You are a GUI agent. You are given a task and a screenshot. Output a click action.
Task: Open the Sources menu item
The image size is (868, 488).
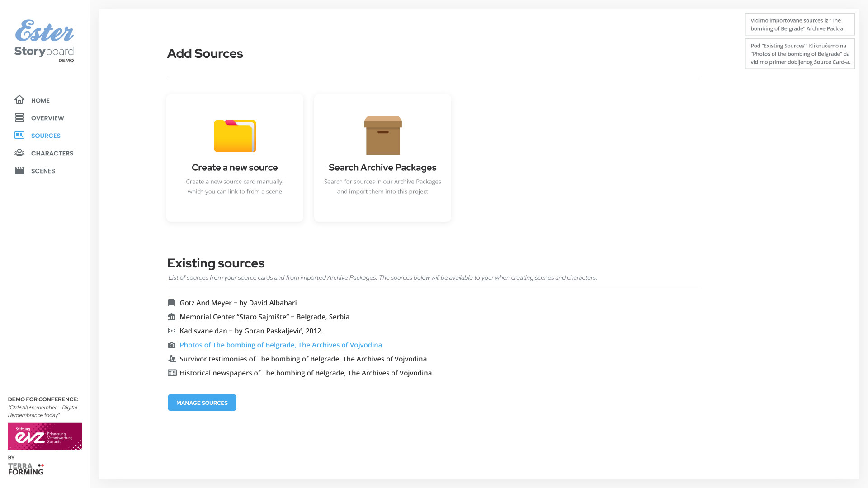[x=46, y=136]
